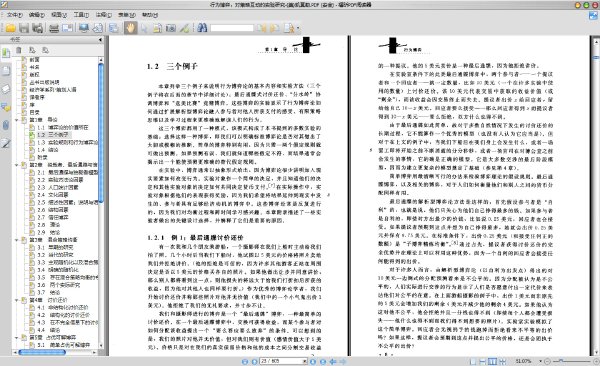
Task: Click the email document icon
Action: coord(67,28)
